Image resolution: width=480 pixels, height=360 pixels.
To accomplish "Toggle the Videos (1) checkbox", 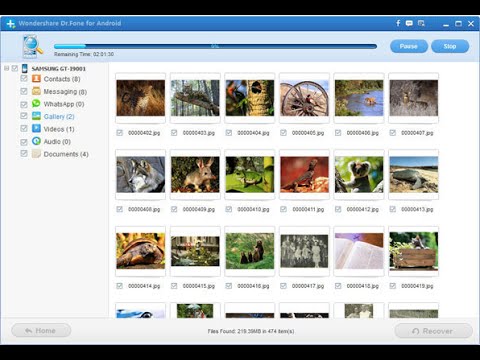I will click(24, 128).
